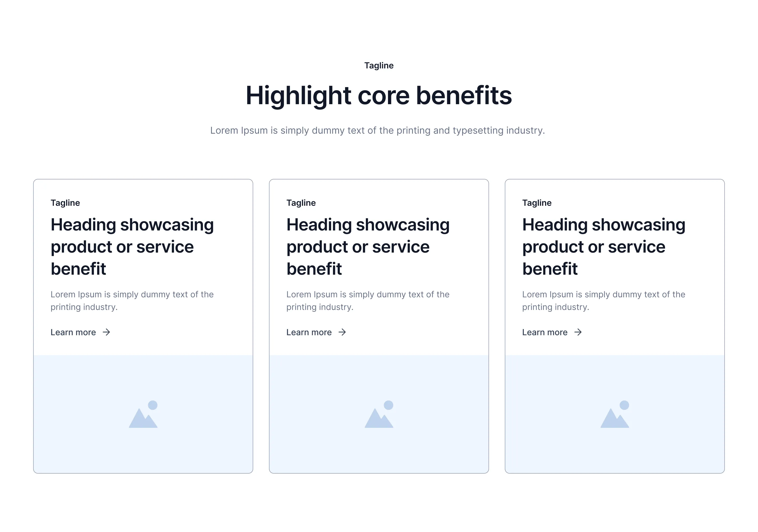This screenshot has height=532, width=758.
Task: Select the image placeholder icon in middle card
Action: [x=379, y=414]
